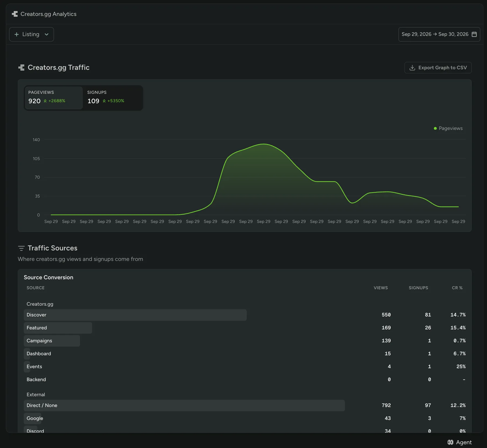Viewport: 487px width, 448px height.
Task: Click the Creators.gg Traffic heading icon
Action: [x=21, y=67]
